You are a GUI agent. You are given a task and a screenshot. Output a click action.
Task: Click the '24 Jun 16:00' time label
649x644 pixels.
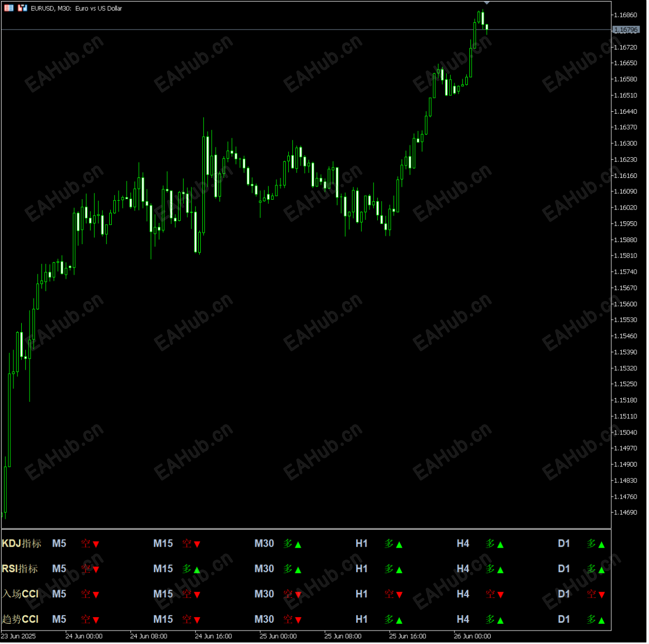pyautogui.click(x=213, y=636)
